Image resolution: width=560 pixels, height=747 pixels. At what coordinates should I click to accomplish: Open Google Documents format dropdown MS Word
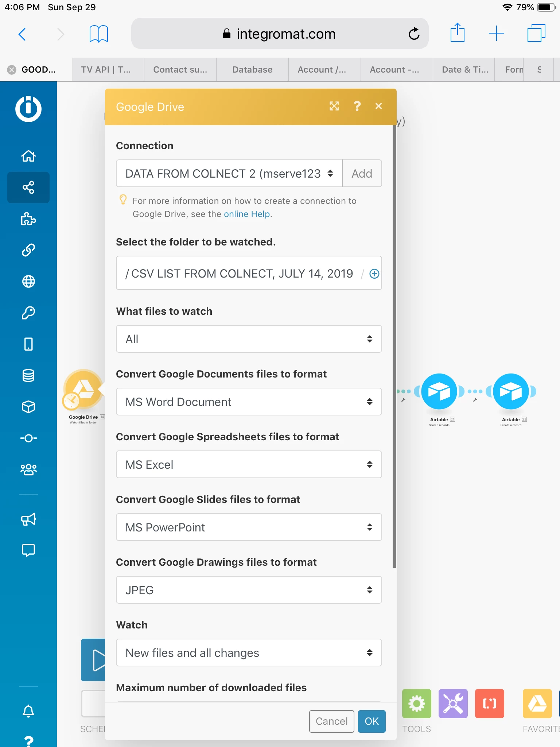(x=249, y=402)
